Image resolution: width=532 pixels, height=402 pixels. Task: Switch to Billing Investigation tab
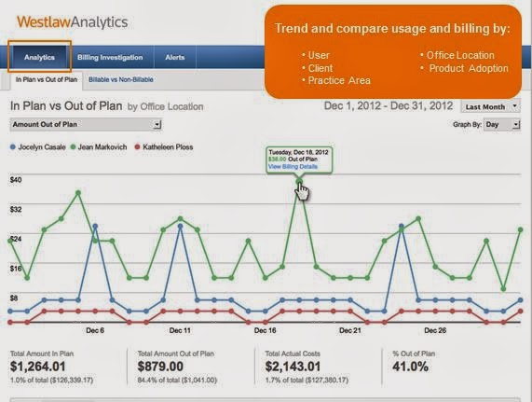pos(110,57)
